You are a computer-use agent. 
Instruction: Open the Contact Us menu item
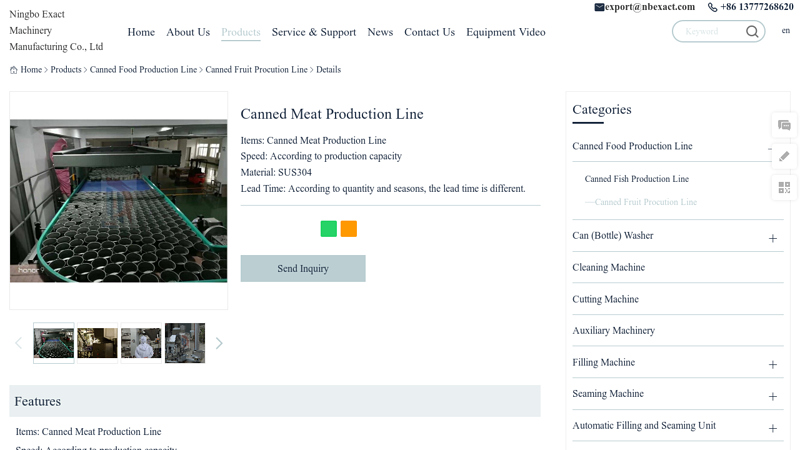click(x=430, y=32)
